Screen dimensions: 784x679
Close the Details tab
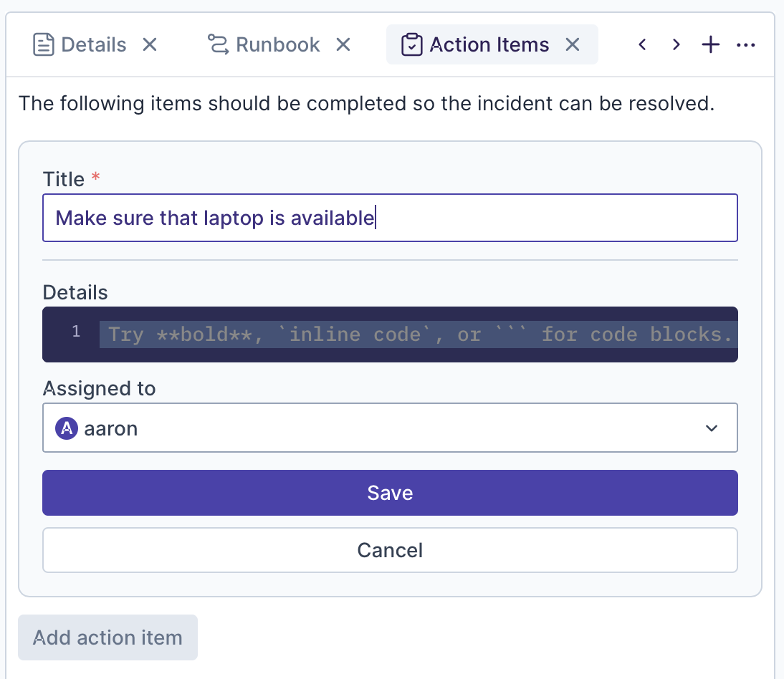pos(149,45)
